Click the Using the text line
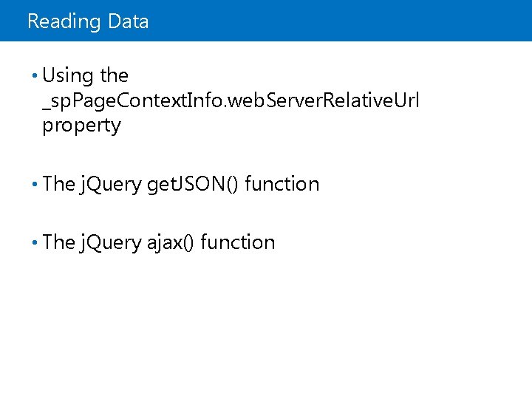532x399 pixels. (x=86, y=75)
